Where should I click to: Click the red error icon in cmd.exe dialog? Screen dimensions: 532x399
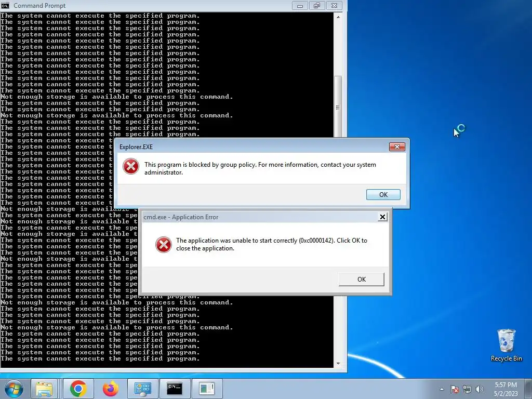click(x=164, y=245)
